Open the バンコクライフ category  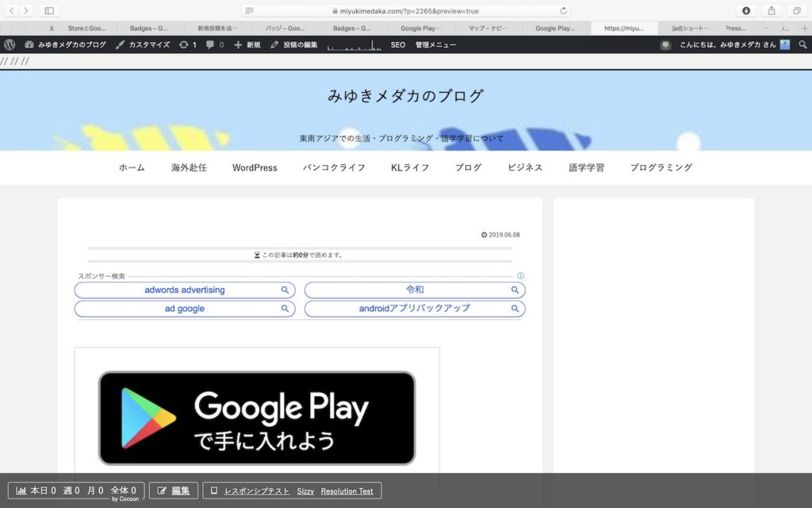[334, 167]
